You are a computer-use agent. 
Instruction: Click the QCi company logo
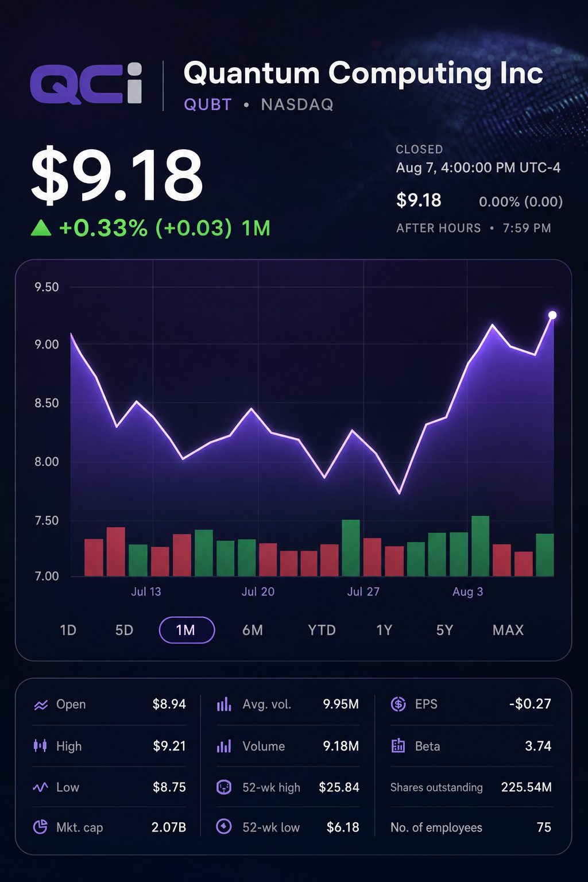coord(86,83)
